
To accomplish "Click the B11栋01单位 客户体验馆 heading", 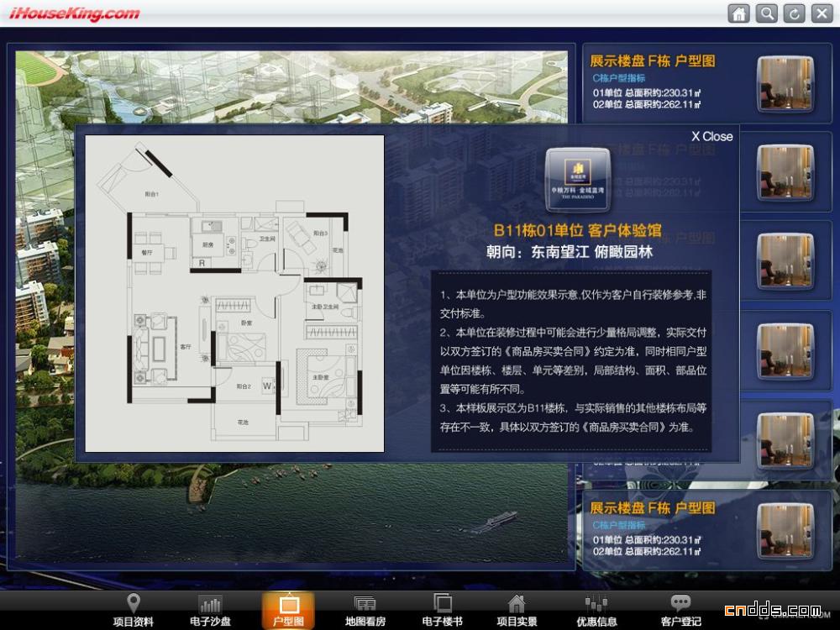I will pyautogui.click(x=578, y=230).
